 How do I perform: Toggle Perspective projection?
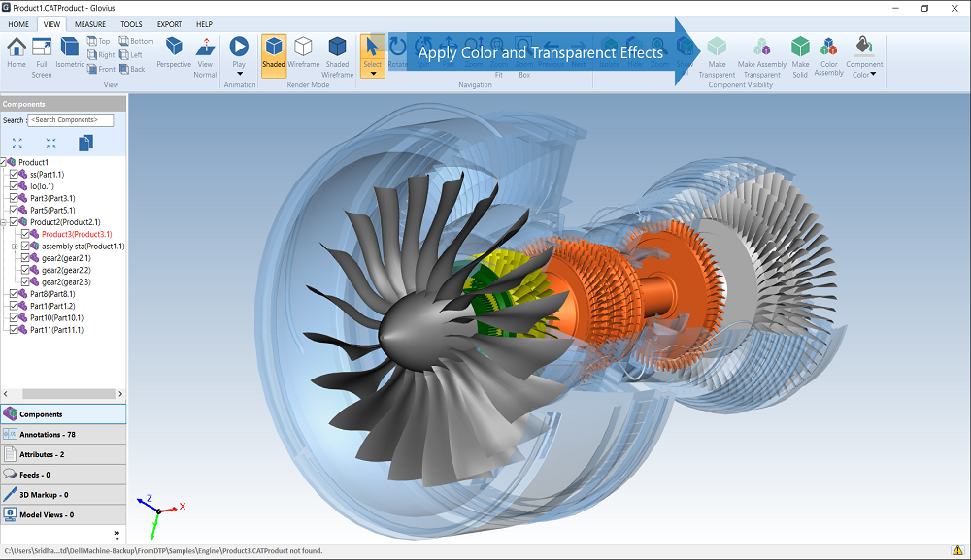[x=174, y=52]
